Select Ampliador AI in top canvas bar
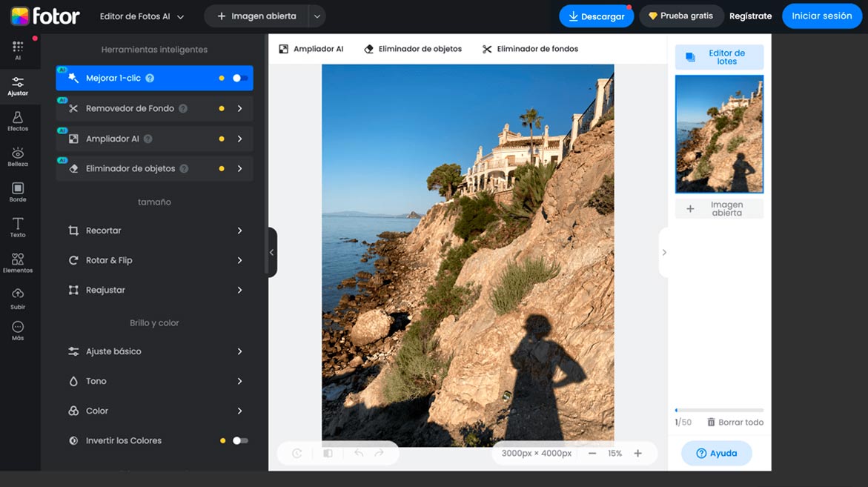The width and height of the screenshot is (868, 487). point(311,49)
